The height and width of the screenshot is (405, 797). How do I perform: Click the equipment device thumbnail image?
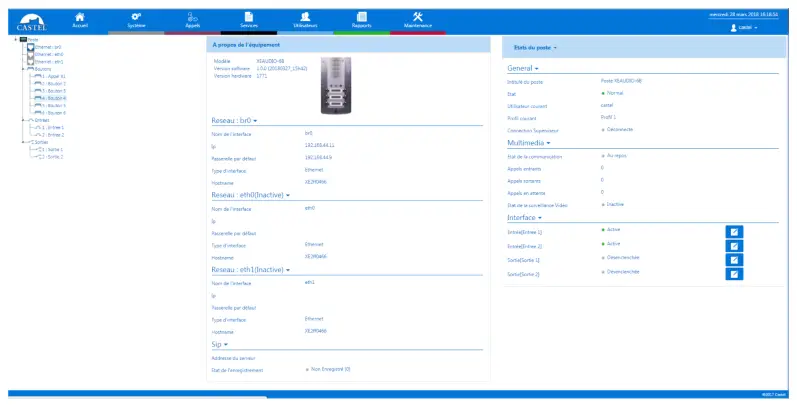point(334,85)
